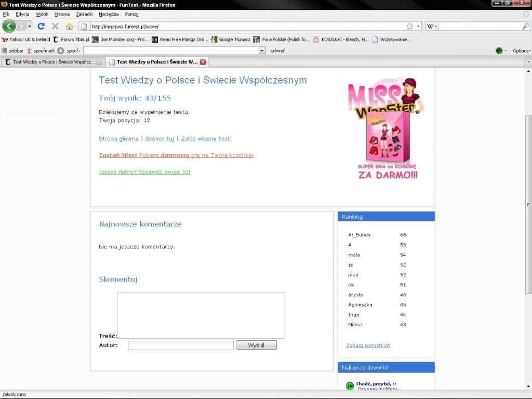The width and height of the screenshot is (532, 399).
Task: Open the Historia menu
Action: pos(62,14)
